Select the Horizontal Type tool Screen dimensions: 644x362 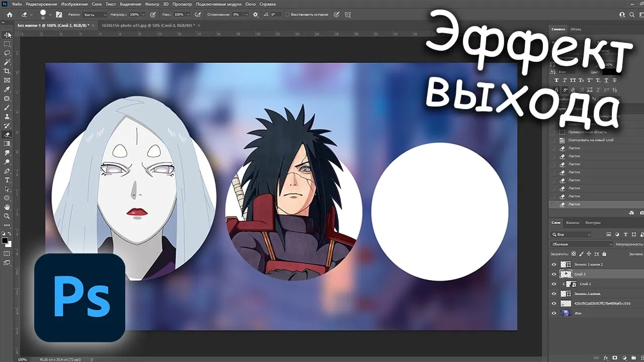[x=7, y=179]
